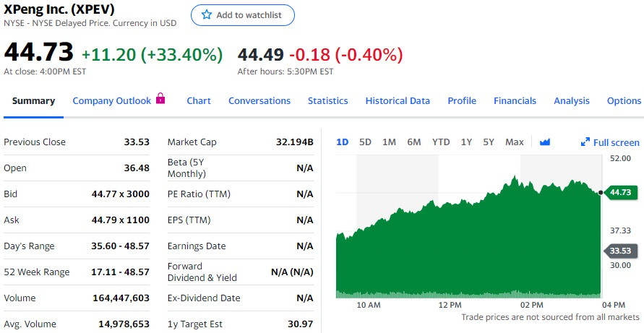The width and height of the screenshot is (644, 333).
Task: Open the Full screen chart icon
Action: pos(585,142)
